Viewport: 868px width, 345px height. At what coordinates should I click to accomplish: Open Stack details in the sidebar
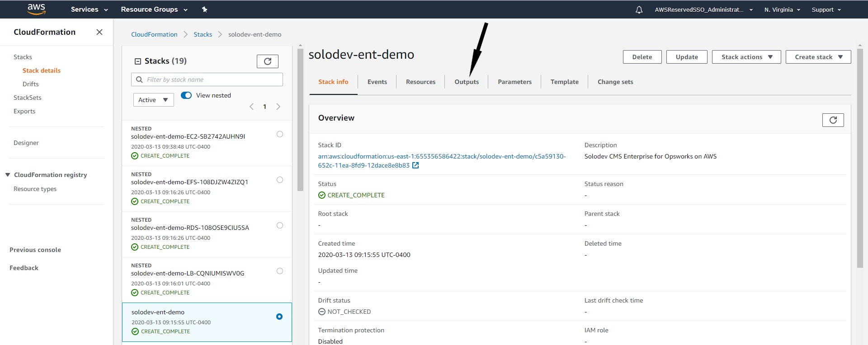[42, 70]
